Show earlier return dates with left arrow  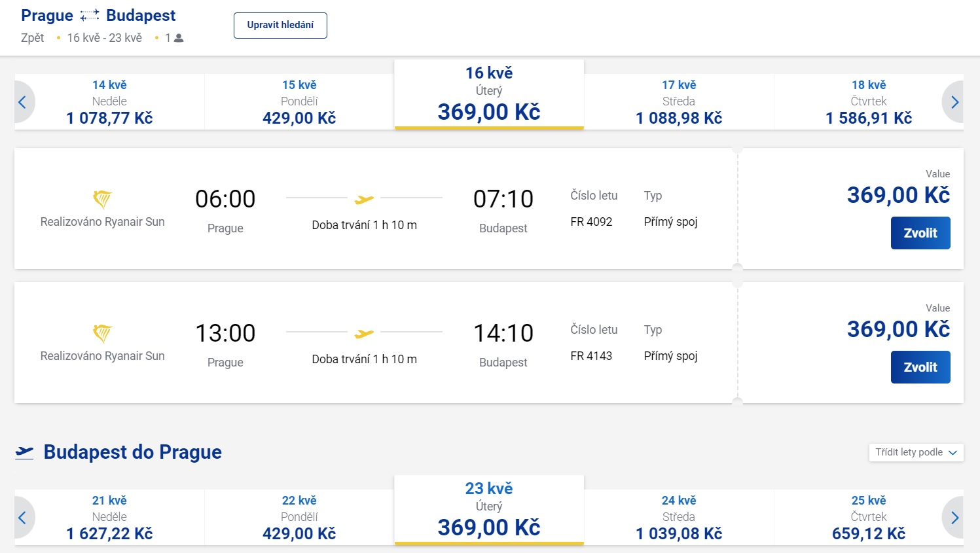pos(23,518)
